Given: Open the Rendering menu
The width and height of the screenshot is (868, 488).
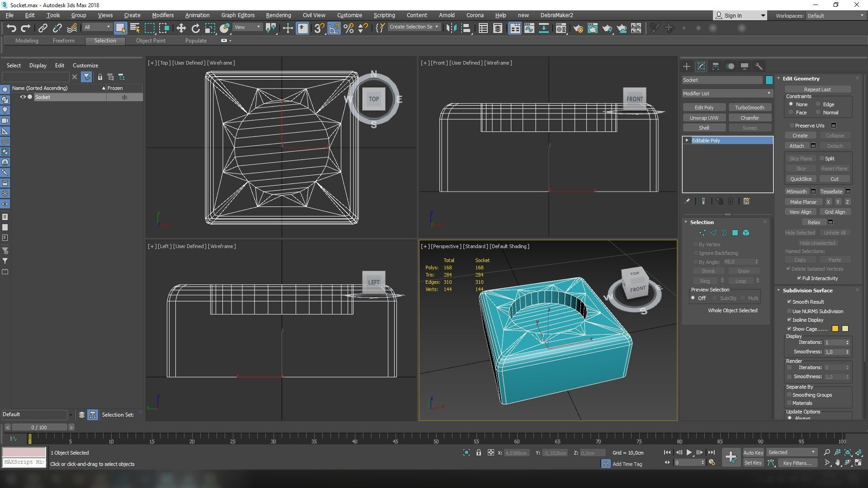Looking at the screenshot, I should click(x=278, y=15).
